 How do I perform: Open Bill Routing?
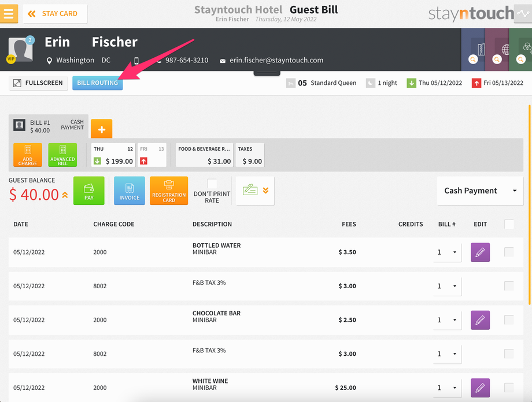click(x=97, y=83)
